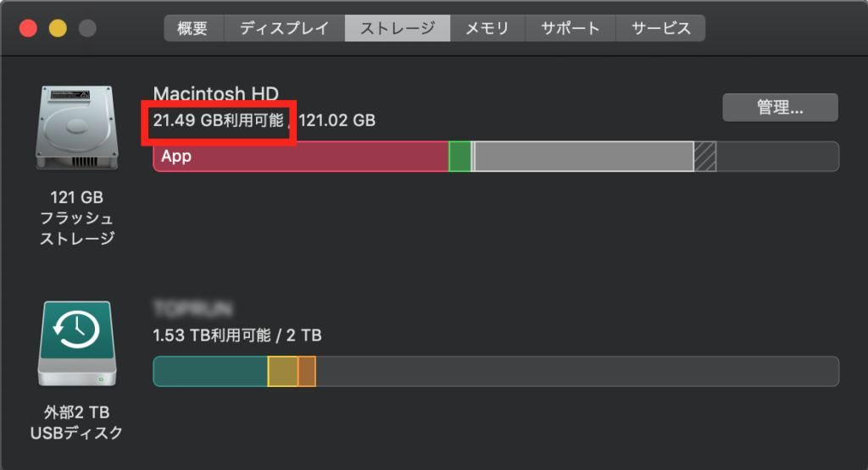Click the yellow segment of external disk bar
The width and height of the screenshot is (868, 470).
283,372
